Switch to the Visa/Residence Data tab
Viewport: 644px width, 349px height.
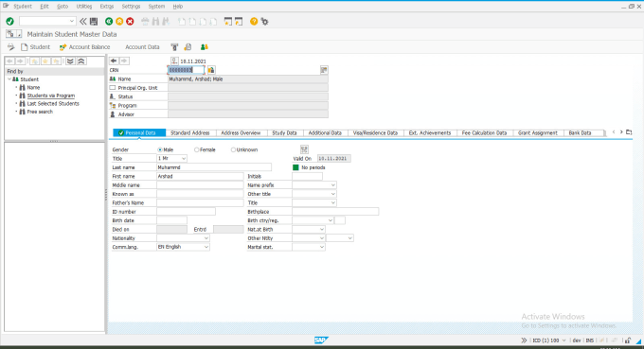click(x=375, y=132)
